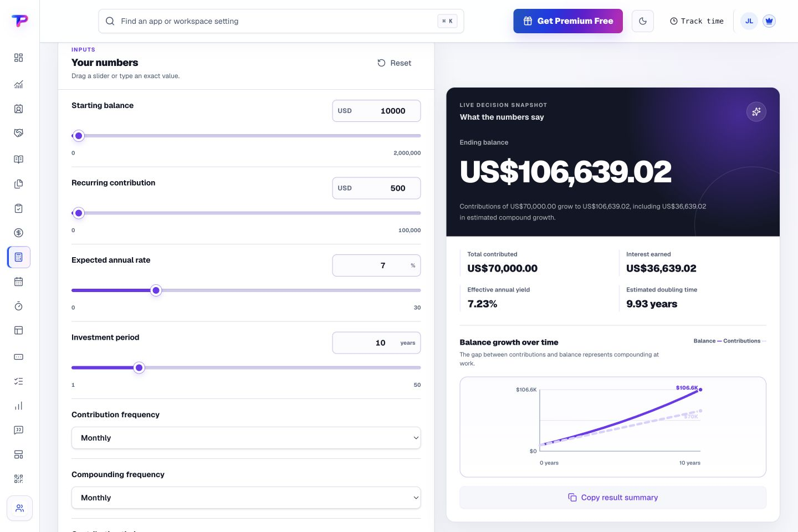Screen dimensions: 798x532
Task: Open the JL user avatar
Action: tap(749, 21)
